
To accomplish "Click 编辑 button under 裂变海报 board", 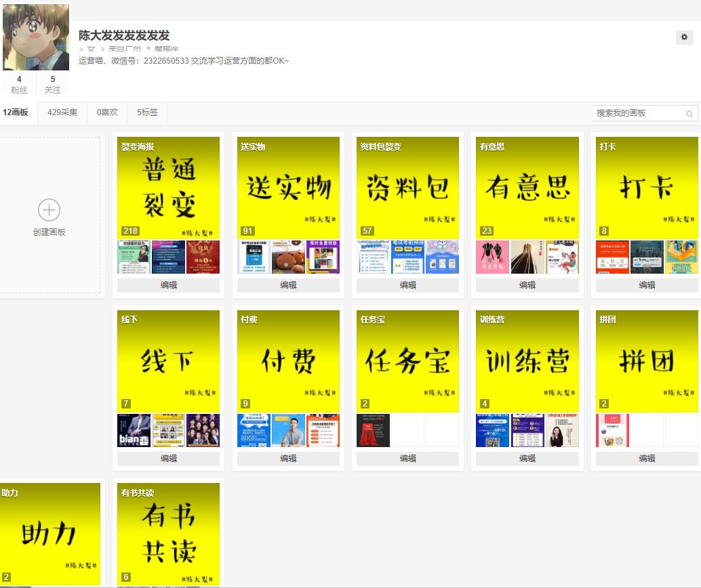I will (168, 285).
